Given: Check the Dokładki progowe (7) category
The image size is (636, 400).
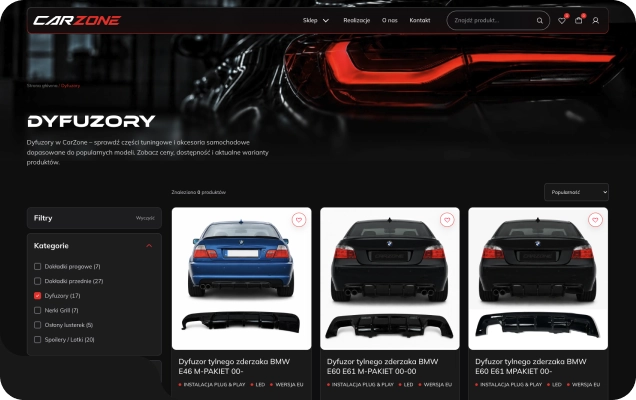Looking at the screenshot, I should coord(37,267).
